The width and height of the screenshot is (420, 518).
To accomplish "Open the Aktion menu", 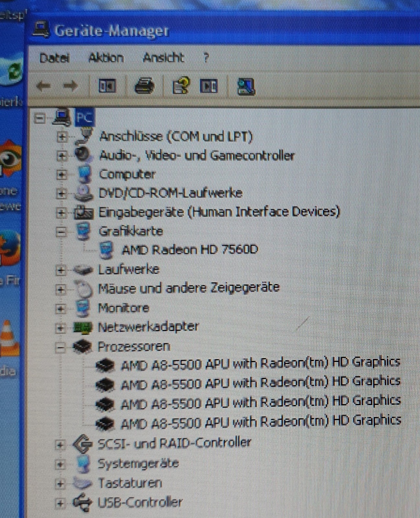I will (106, 58).
